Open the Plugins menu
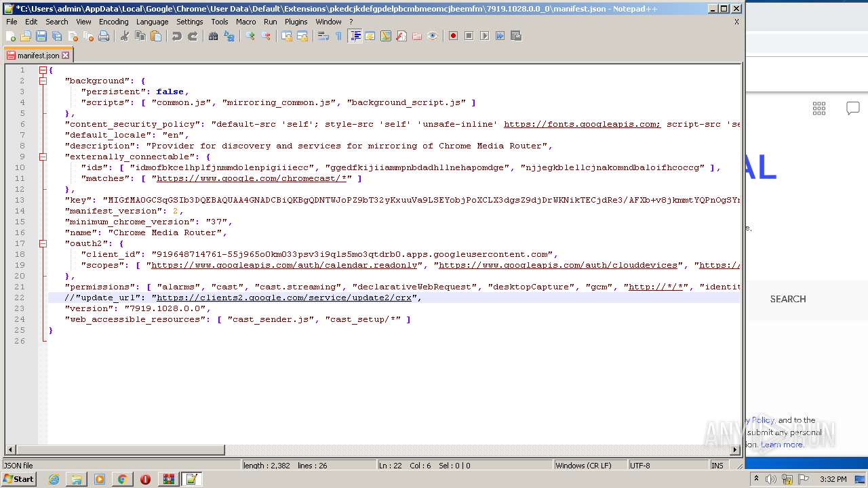The image size is (868, 488). point(296,22)
